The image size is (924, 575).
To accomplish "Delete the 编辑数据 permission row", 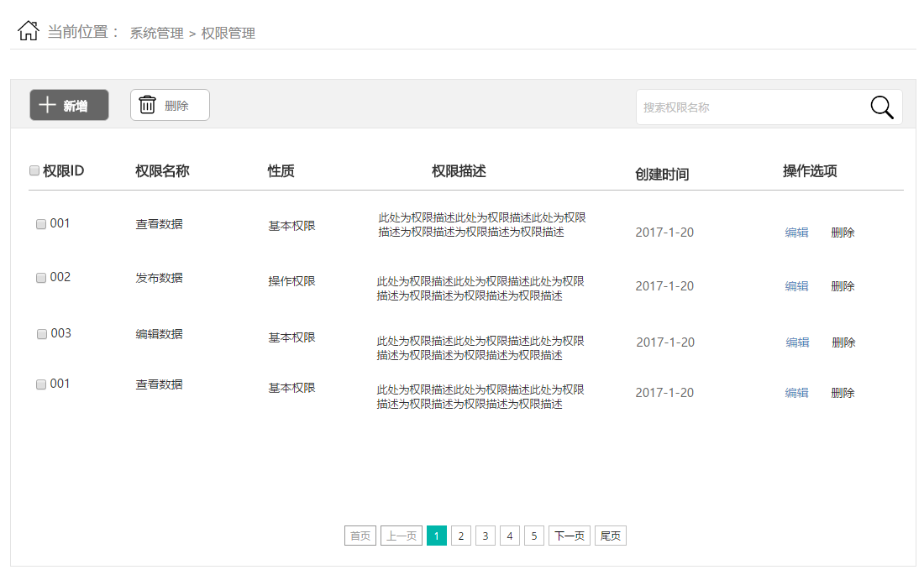I will pyautogui.click(x=843, y=342).
